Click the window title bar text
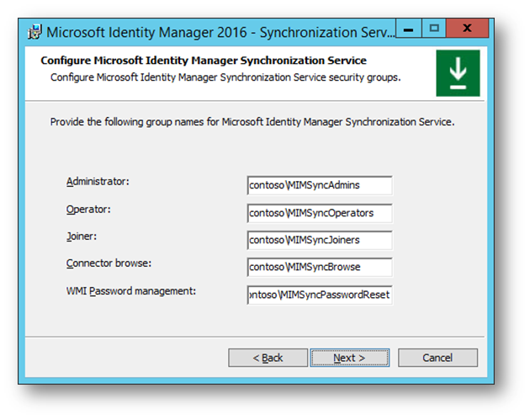The image size is (530, 420). pos(220,33)
